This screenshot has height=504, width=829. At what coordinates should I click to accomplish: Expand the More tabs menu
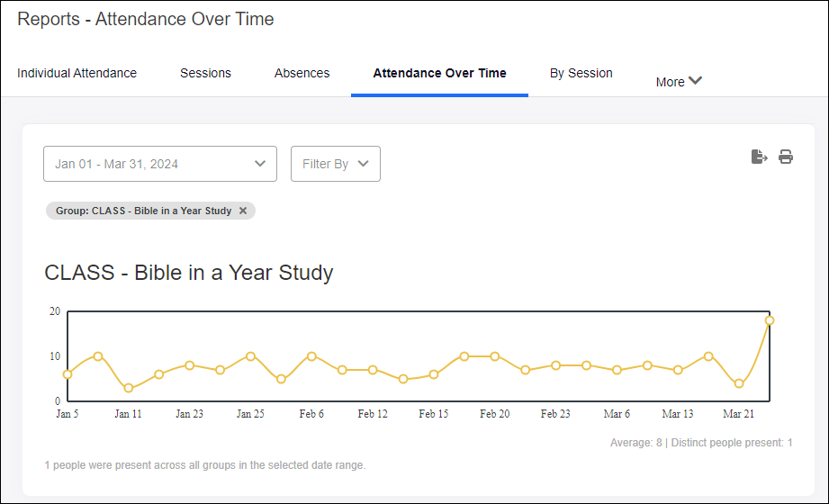point(679,81)
